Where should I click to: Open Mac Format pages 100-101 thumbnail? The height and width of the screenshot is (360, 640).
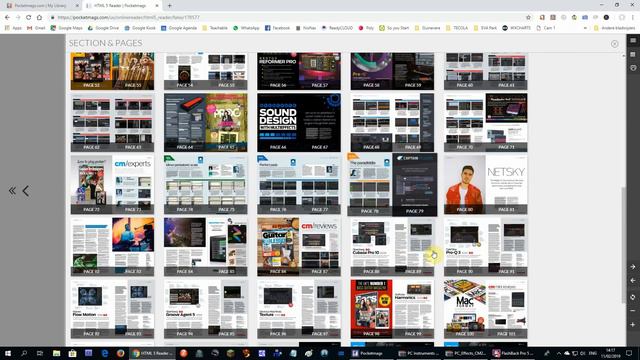[x=486, y=309]
